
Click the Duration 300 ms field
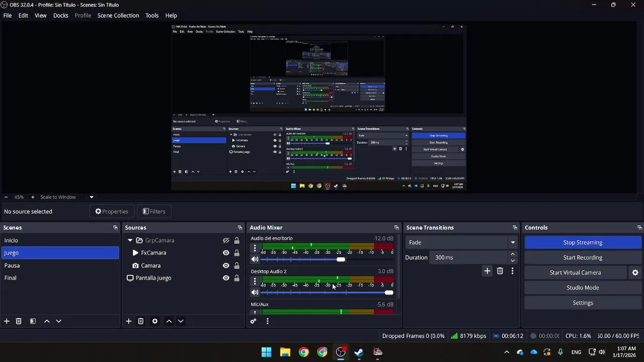click(x=469, y=257)
